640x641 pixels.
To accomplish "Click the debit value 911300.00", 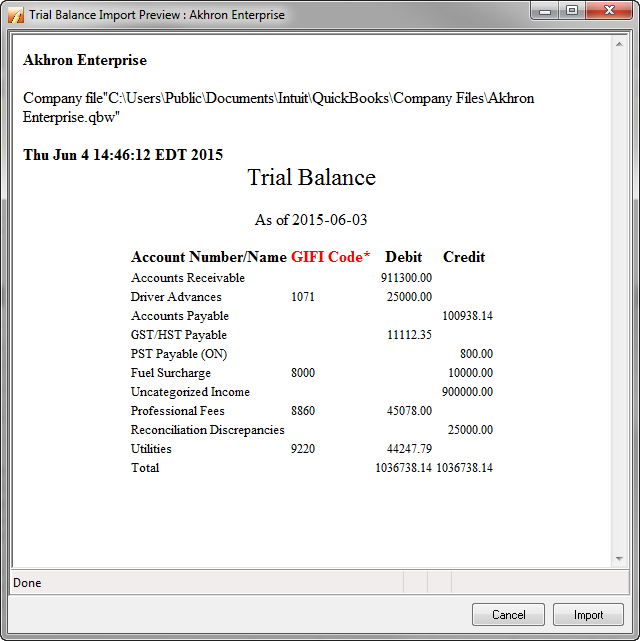I will [x=406, y=278].
